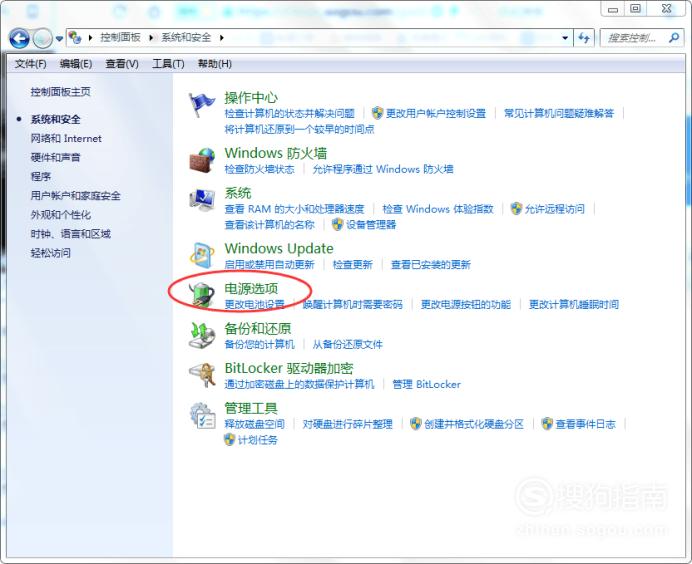The width and height of the screenshot is (692, 564).
Task: Open the 操作中心 heading link
Action: (251, 98)
